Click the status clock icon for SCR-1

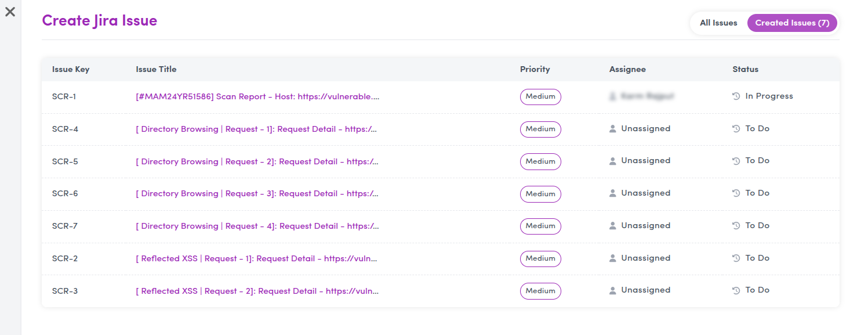tap(736, 96)
